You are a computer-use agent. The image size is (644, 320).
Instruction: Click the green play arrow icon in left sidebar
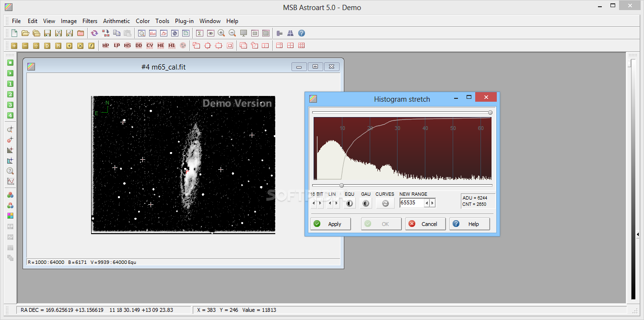(10, 73)
